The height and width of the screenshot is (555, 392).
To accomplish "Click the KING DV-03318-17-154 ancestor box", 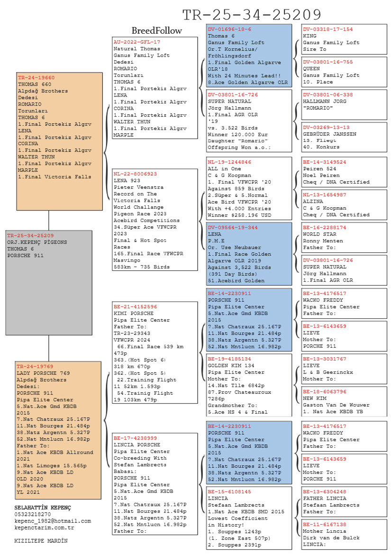I will point(344,39).
